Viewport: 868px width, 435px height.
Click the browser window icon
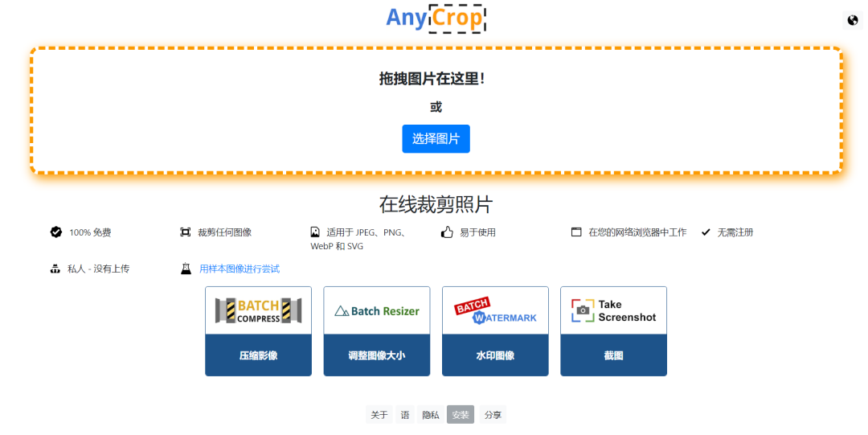(x=576, y=232)
